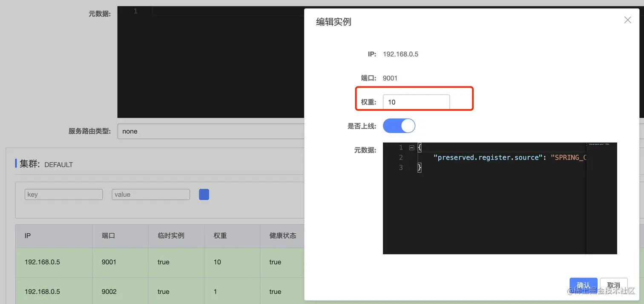Click IP 192.168.0.5 in the 9001 row

pos(42,262)
